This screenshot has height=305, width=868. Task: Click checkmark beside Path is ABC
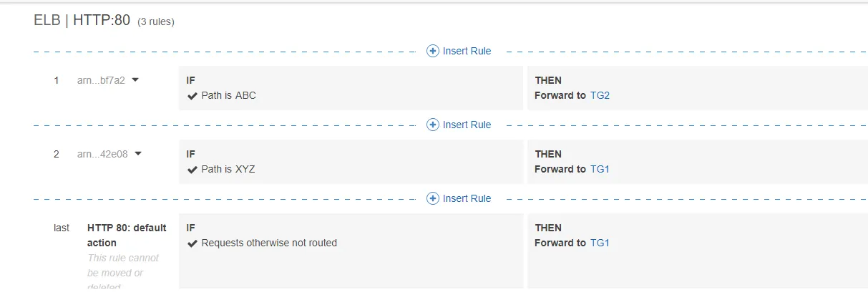click(x=192, y=96)
